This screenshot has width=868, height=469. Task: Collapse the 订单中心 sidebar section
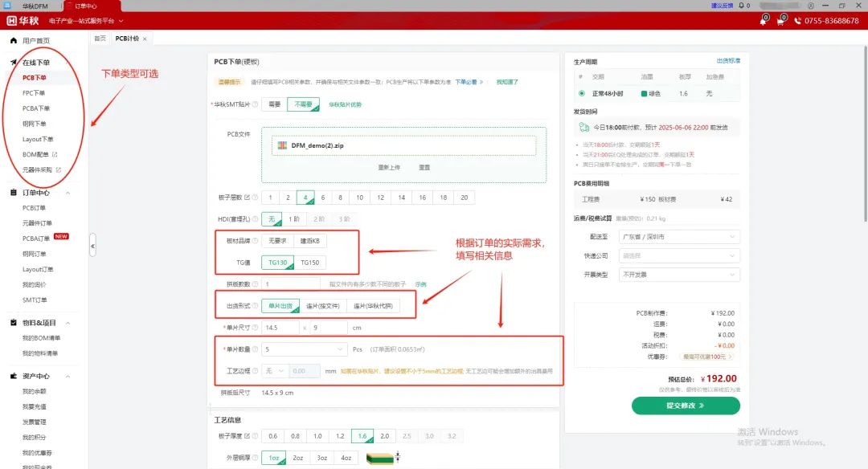68,193
